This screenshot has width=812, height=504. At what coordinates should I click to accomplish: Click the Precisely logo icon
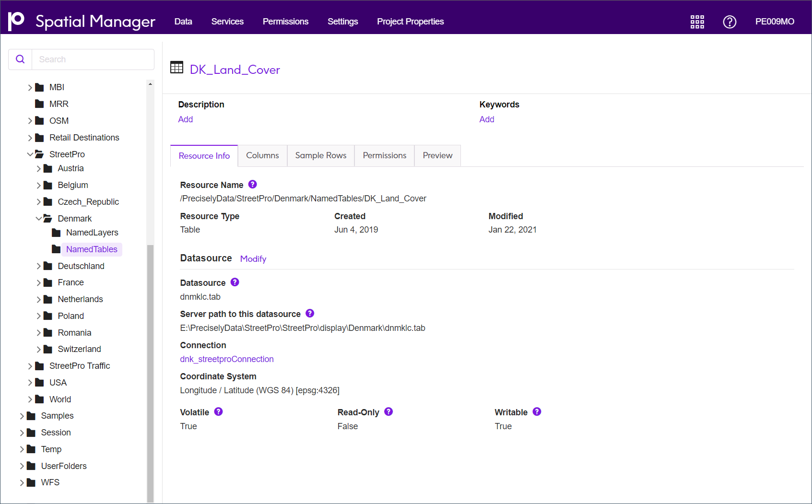point(16,21)
